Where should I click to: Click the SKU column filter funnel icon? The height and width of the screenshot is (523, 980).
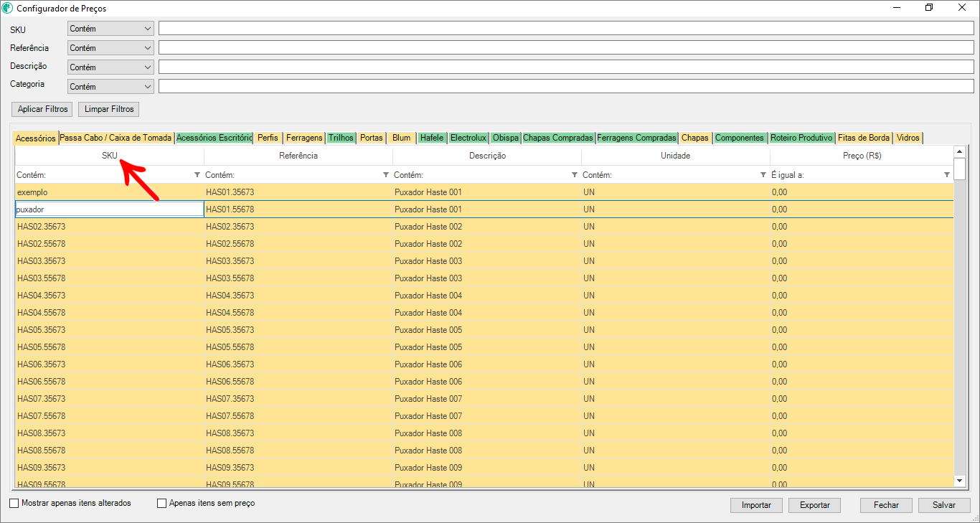[197, 175]
